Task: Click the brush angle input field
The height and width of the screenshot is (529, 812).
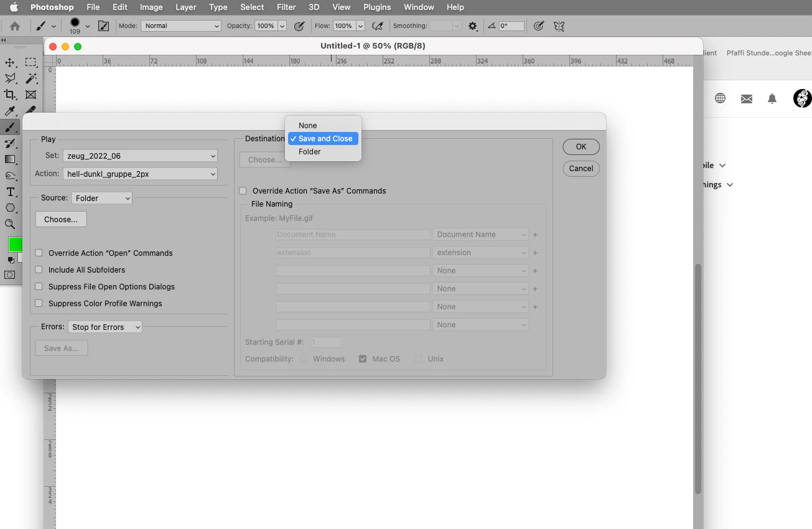Action: click(x=512, y=26)
